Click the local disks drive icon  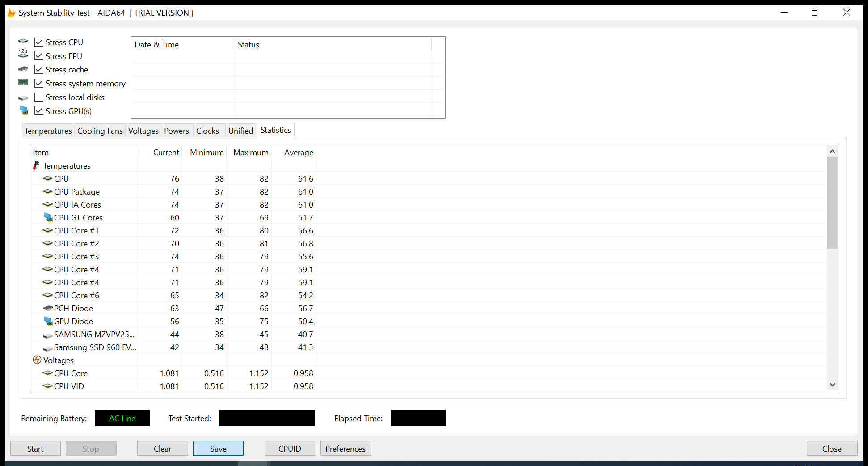click(x=23, y=97)
